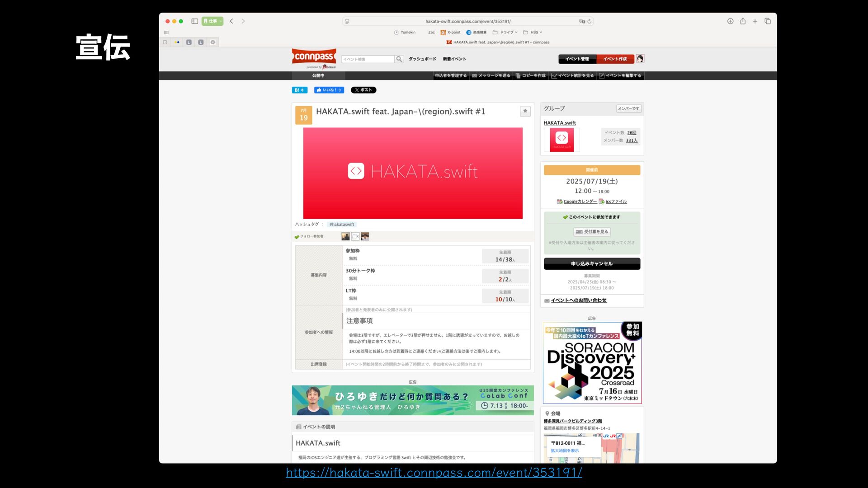The width and height of the screenshot is (868, 488).
Task: Open the 仕事 profile dropdown
Action: (212, 21)
